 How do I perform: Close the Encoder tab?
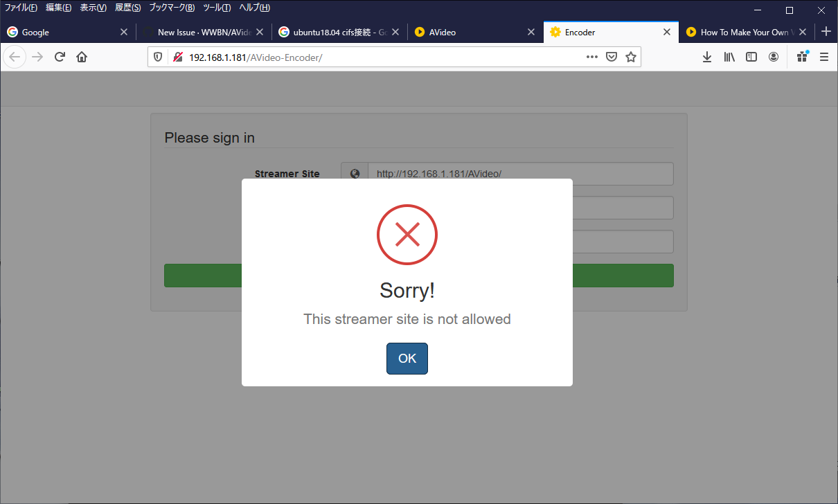pos(667,32)
